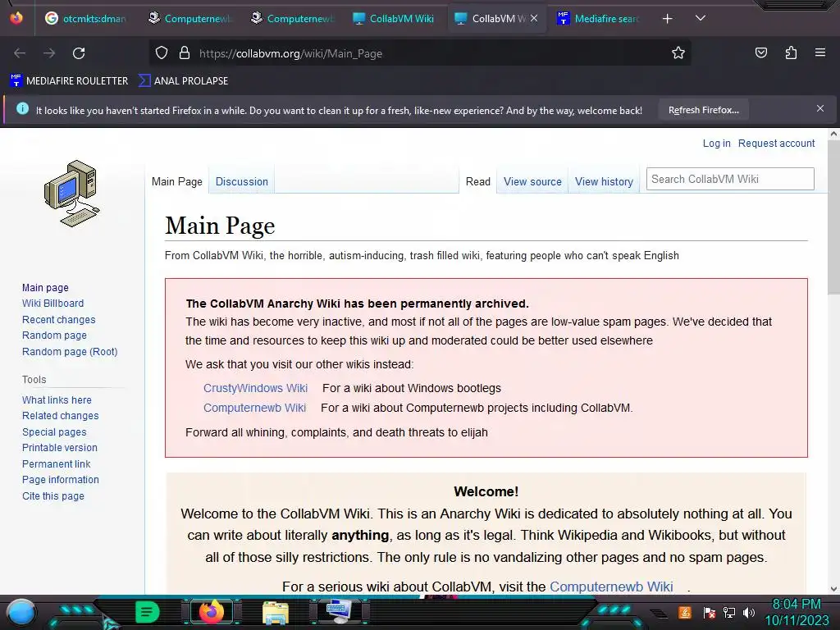Click the Random page sidebar link
The image size is (840, 630).
(x=54, y=336)
